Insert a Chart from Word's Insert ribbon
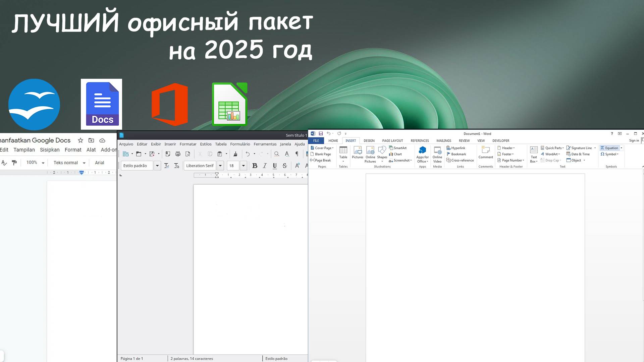644x362 pixels. tap(397, 154)
